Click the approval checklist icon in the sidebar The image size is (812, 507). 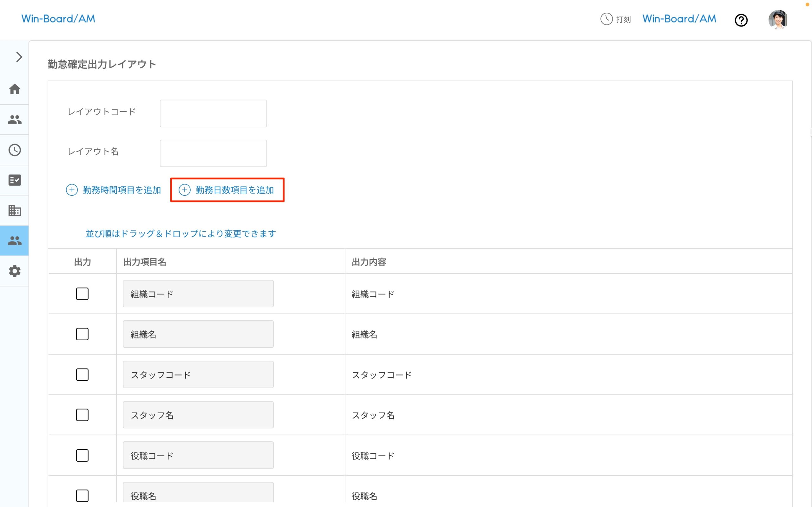click(14, 180)
